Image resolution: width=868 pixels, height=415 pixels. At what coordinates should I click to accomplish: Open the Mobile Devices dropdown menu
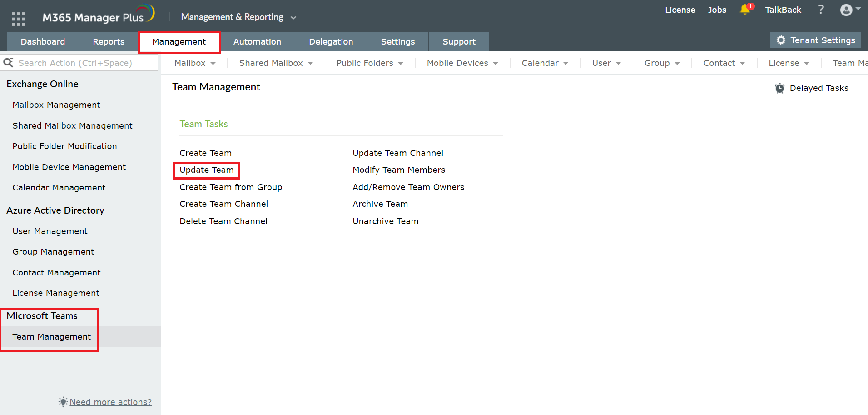pyautogui.click(x=462, y=63)
